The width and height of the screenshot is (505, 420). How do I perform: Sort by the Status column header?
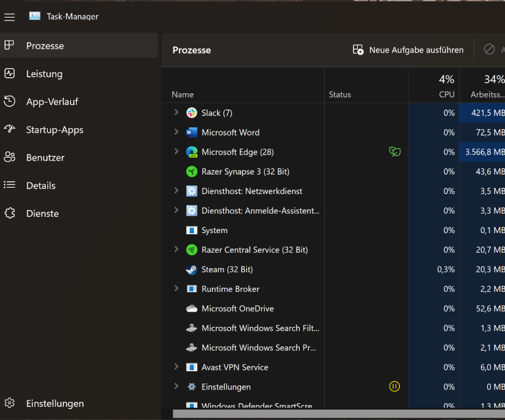[x=366, y=85]
